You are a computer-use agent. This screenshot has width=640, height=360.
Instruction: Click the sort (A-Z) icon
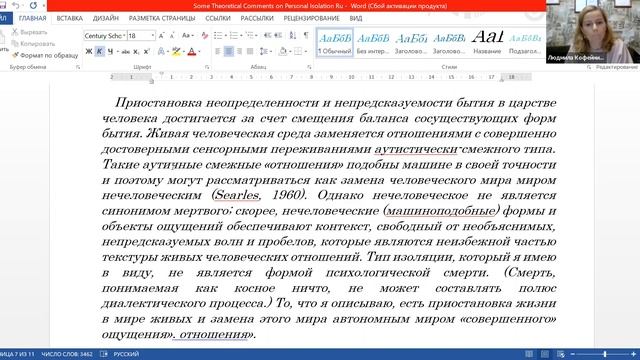[293, 36]
